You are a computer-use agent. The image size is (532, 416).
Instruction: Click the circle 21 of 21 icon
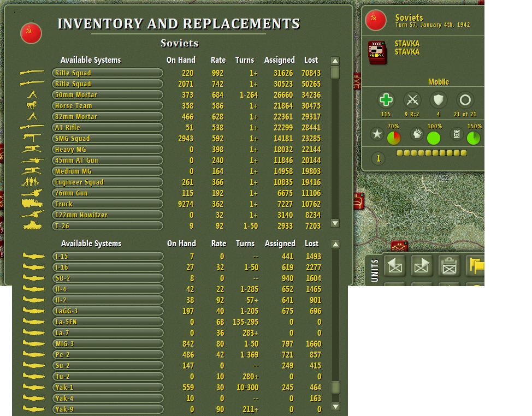[465, 100]
